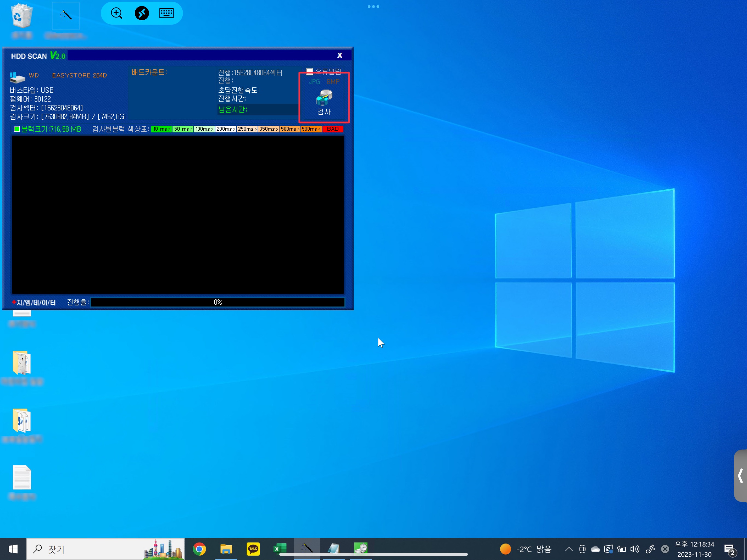Select BMP save format

pos(333,82)
